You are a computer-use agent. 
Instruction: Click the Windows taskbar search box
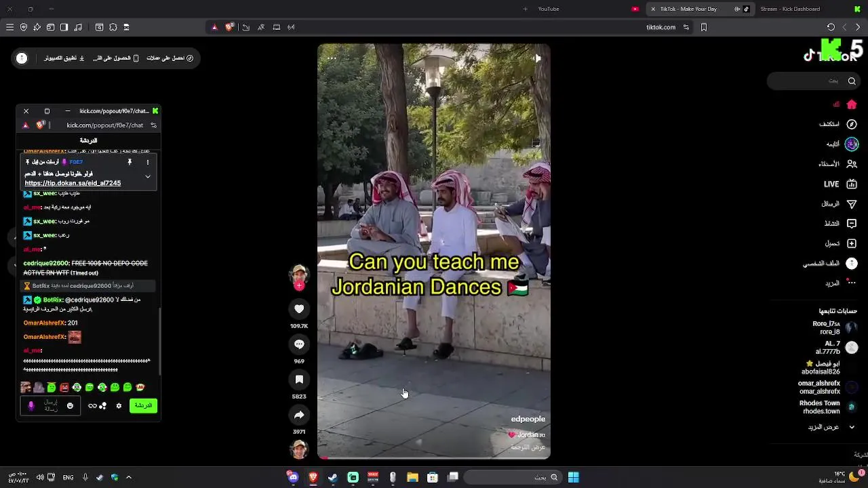[x=513, y=477]
